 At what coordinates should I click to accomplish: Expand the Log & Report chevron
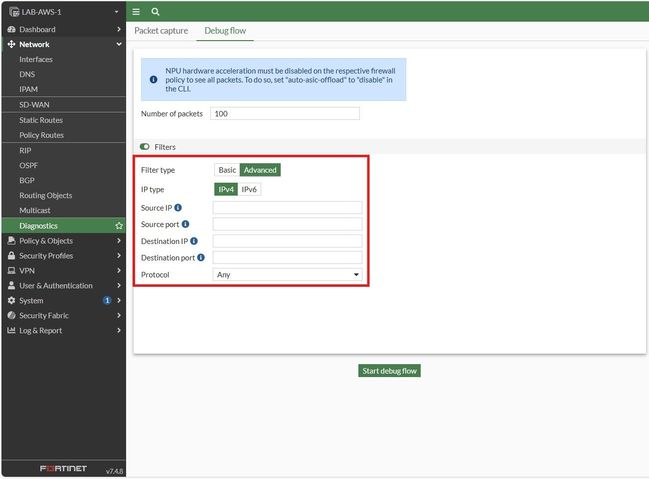click(119, 330)
